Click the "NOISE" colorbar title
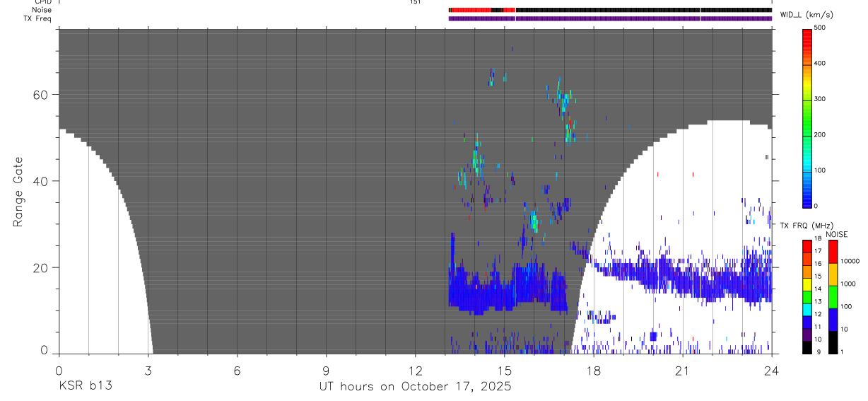This screenshot has width=868, height=401. coord(837,234)
